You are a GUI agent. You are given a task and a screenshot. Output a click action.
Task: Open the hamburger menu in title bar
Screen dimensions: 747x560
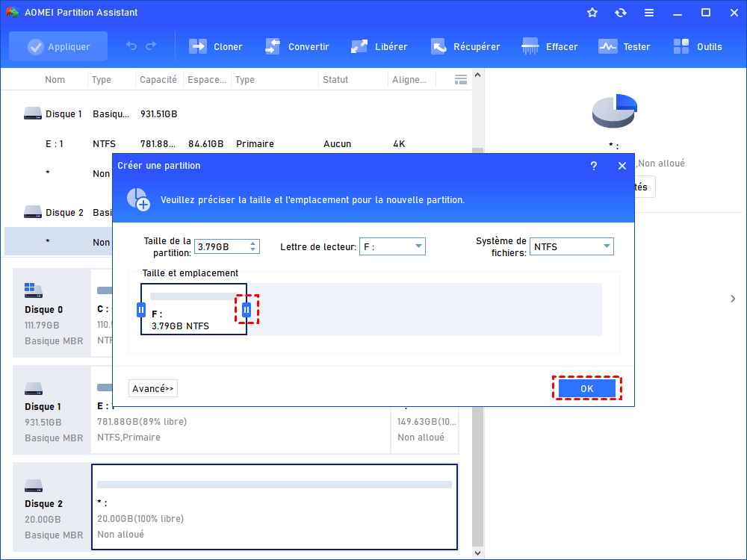click(649, 13)
